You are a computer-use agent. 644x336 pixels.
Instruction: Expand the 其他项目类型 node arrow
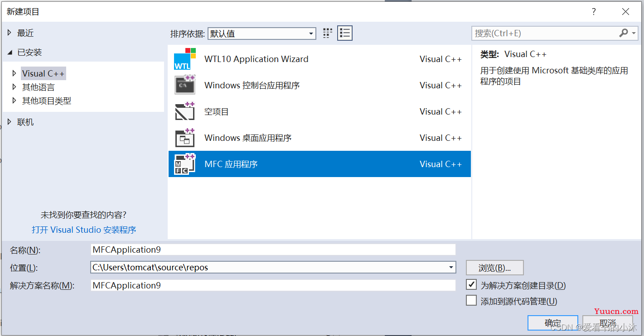tap(15, 101)
